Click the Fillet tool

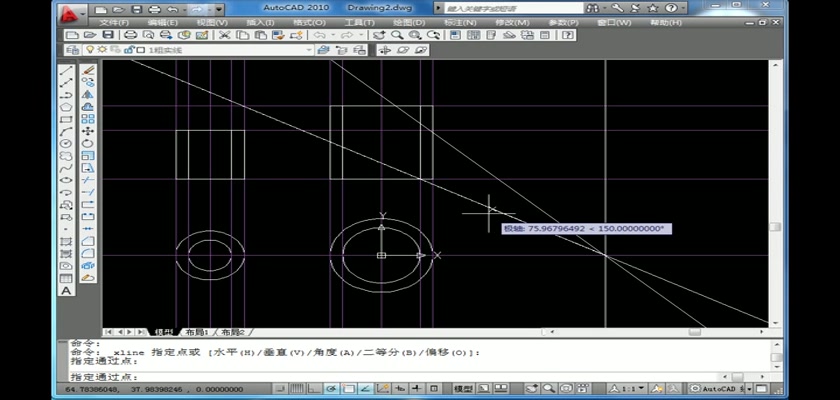point(88,254)
